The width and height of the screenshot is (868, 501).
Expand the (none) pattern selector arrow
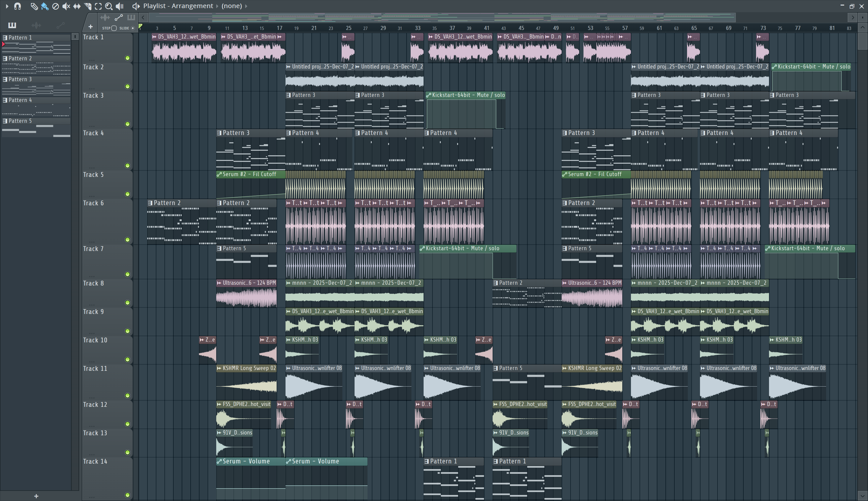[246, 6]
